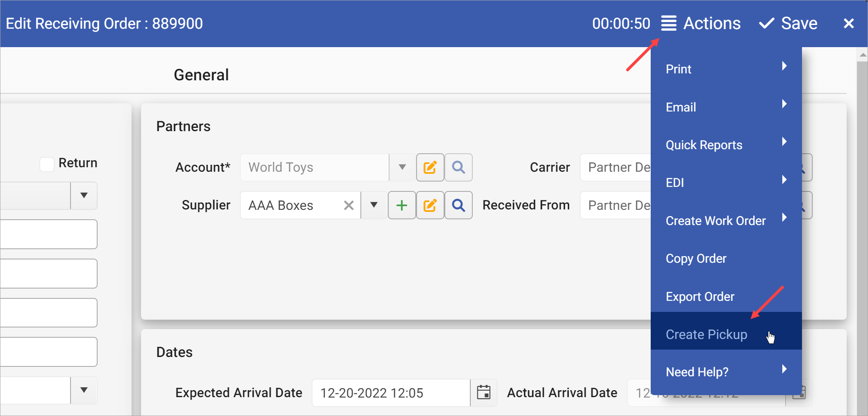Click the edit pencil next to Account

[430, 167]
